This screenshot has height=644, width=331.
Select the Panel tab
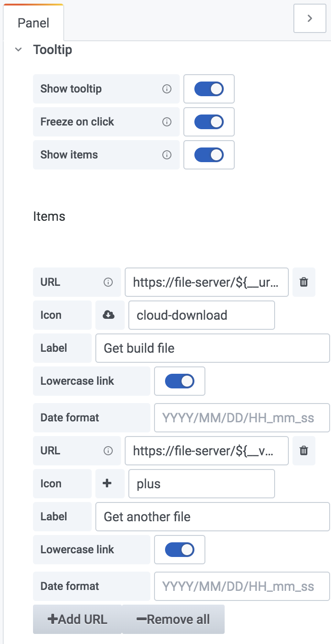33,23
